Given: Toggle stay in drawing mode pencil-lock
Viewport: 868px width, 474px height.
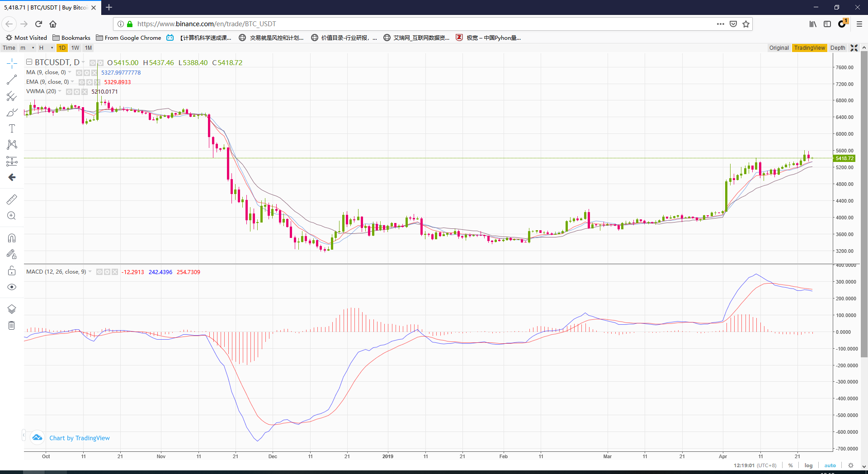Looking at the screenshot, I should point(12,254).
